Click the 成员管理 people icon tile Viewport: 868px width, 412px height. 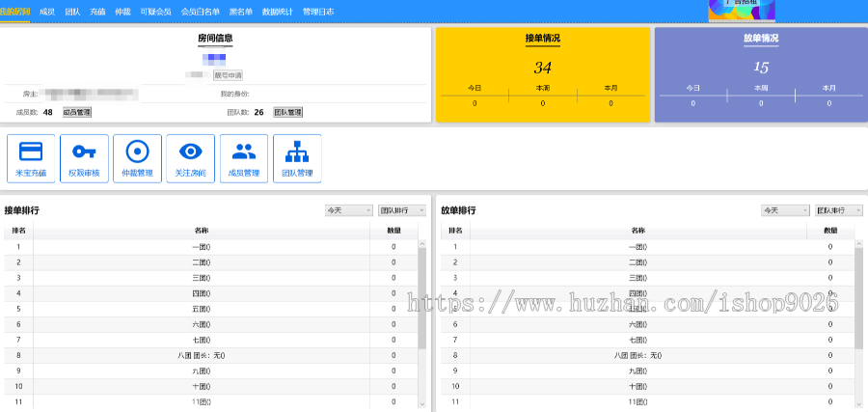(244, 158)
